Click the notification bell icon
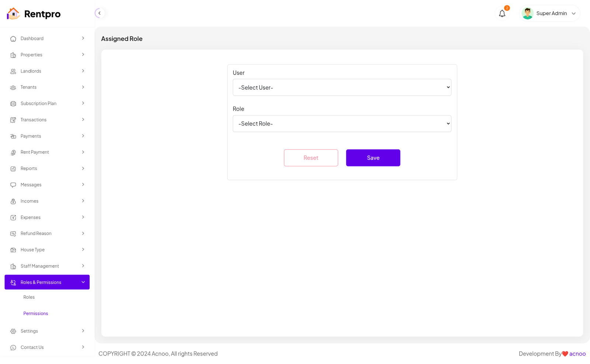Screen dimensions: 590x364 click(x=502, y=14)
